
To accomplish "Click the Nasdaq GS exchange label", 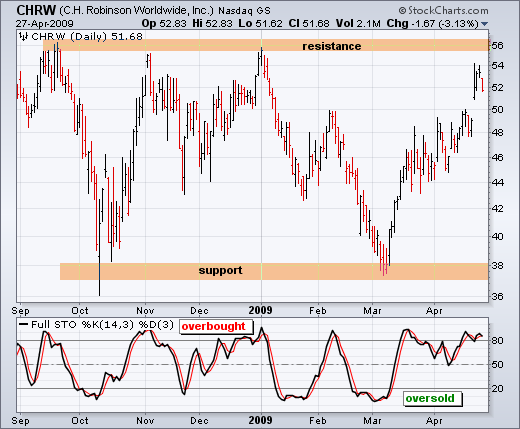I will pyautogui.click(x=244, y=11).
